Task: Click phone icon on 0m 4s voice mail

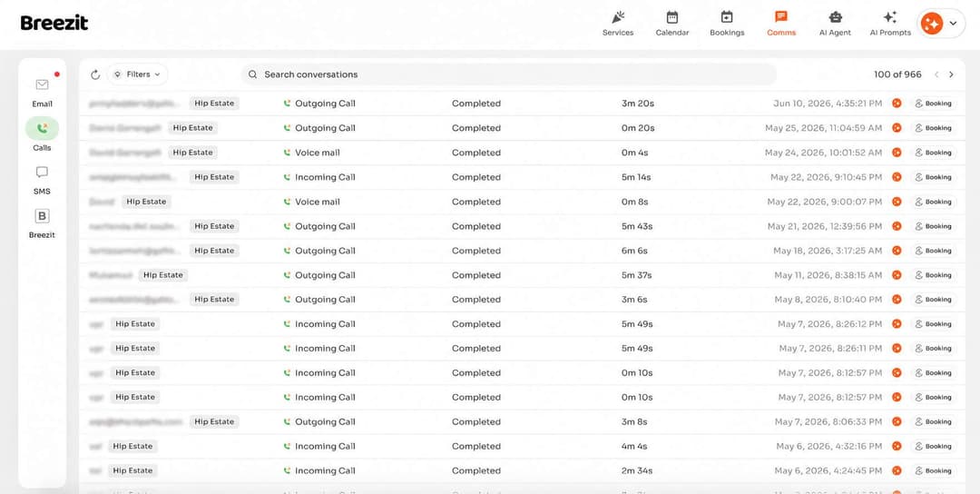Action: tap(287, 153)
